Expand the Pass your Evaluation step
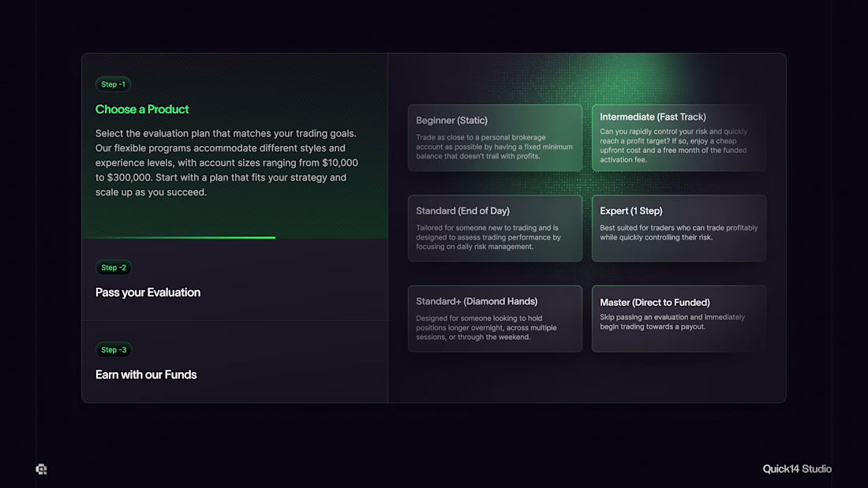The image size is (868, 488). (148, 292)
